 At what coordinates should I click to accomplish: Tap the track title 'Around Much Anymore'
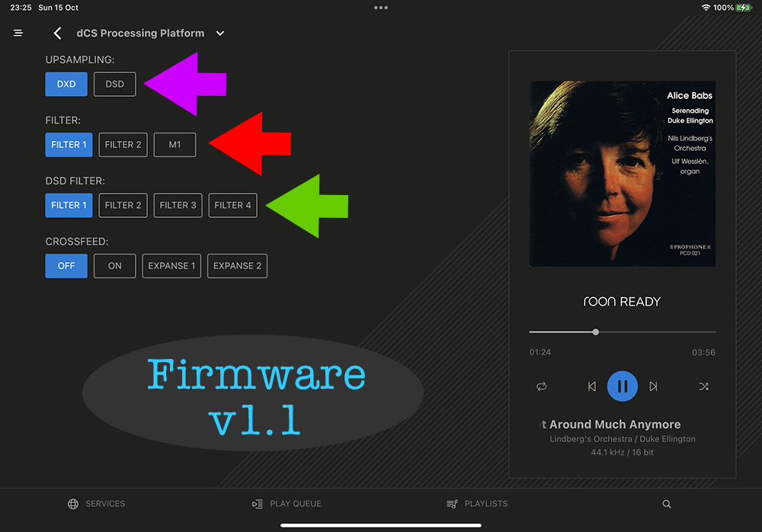615,425
